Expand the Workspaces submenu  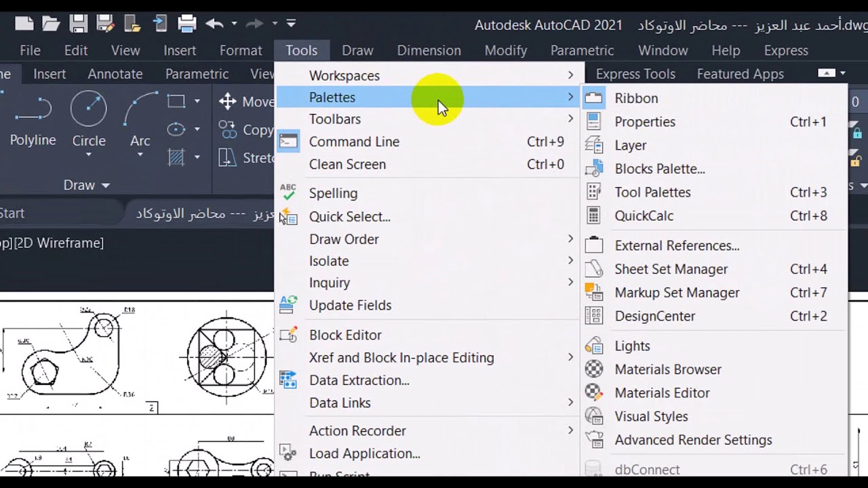click(x=427, y=75)
